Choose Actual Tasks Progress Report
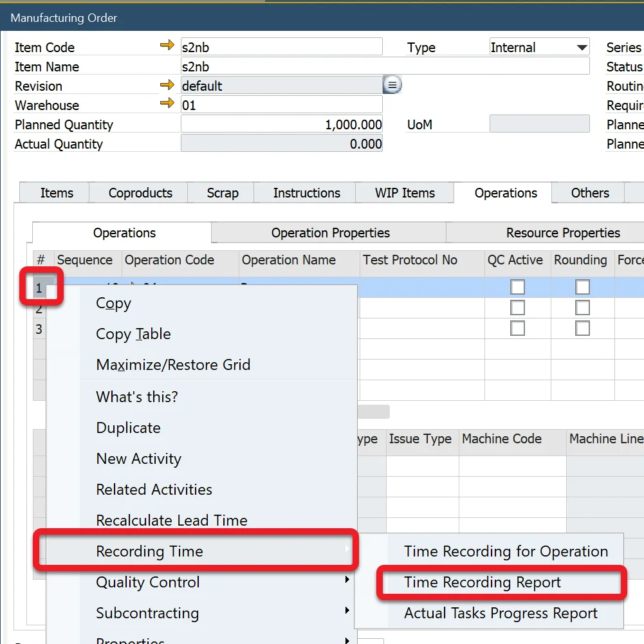 pyautogui.click(x=501, y=613)
